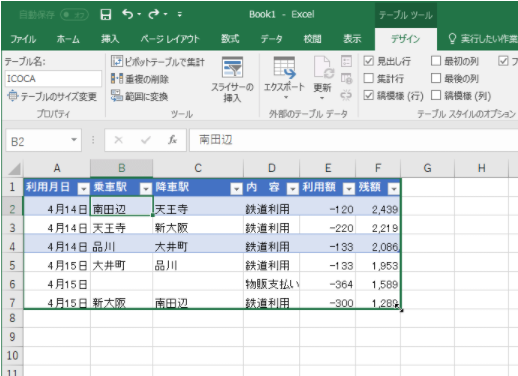
Task: Enable the 最初の列 checkbox
Action: (x=436, y=61)
